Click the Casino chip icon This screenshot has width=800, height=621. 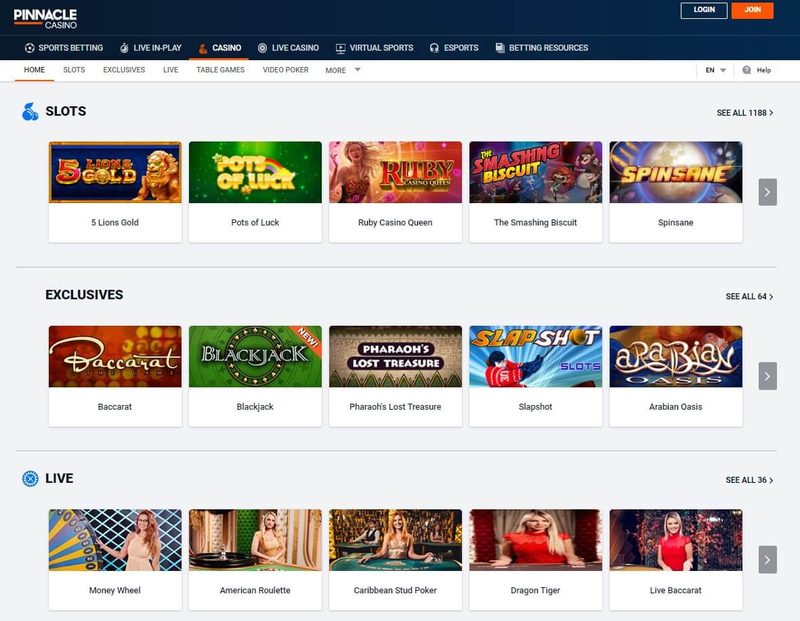point(201,47)
